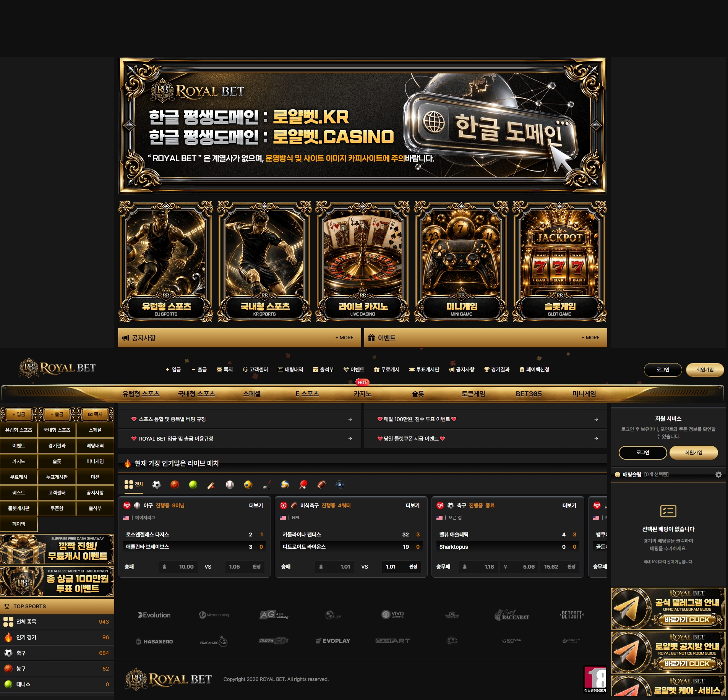This screenshot has height=700, width=728.
Task: Click the EVOPLAY provider logo
Action: (333, 641)
